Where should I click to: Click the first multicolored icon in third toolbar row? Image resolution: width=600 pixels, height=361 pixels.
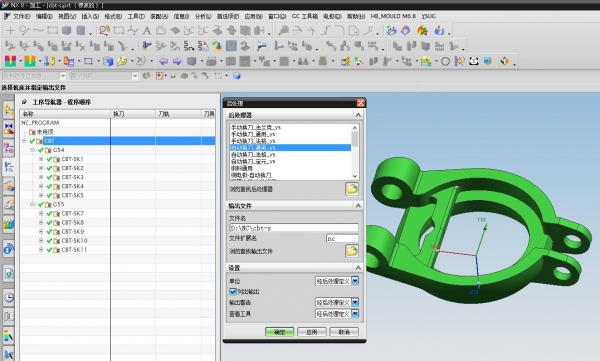click(10, 61)
